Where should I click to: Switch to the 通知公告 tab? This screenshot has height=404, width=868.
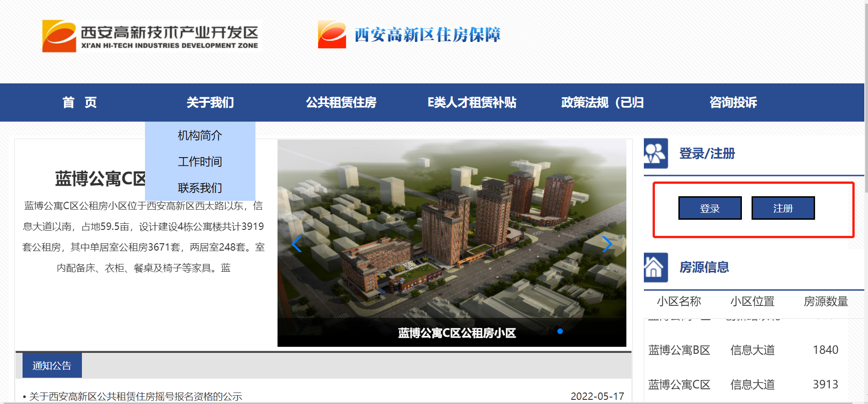point(52,366)
